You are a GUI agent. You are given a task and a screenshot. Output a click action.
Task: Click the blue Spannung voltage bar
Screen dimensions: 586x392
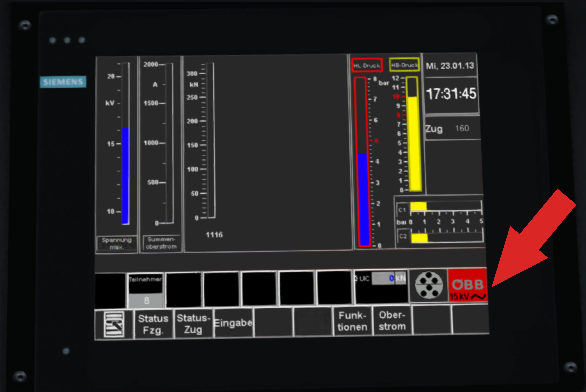click(x=125, y=176)
